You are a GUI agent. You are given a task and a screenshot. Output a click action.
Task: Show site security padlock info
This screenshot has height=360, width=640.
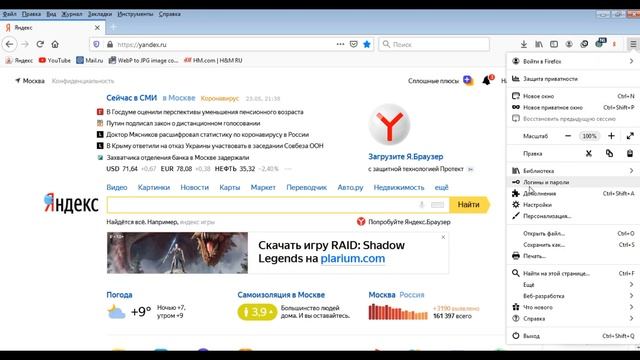[110, 44]
